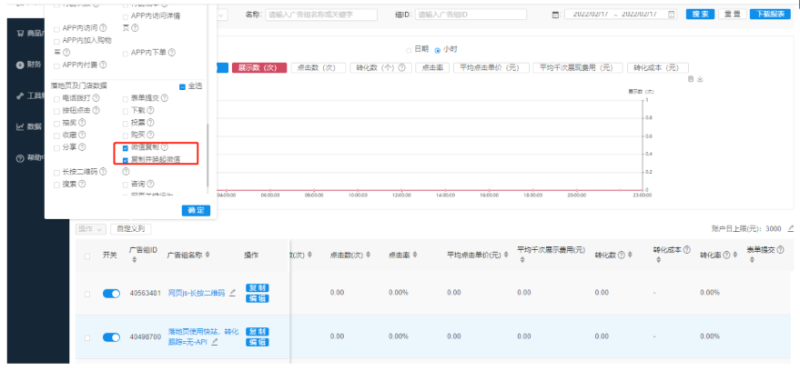Open the 操作 dropdown above the table
The height and width of the screenshot is (371, 800).
pyautogui.click(x=91, y=229)
